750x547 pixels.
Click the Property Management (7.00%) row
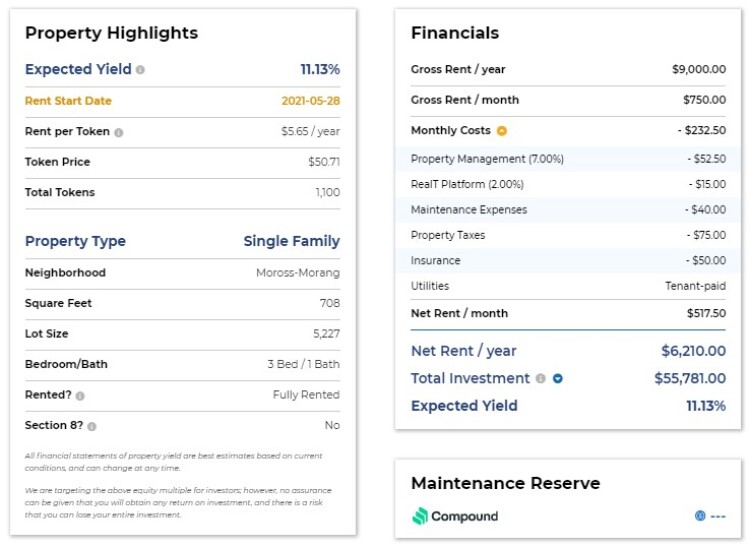[568, 159]
